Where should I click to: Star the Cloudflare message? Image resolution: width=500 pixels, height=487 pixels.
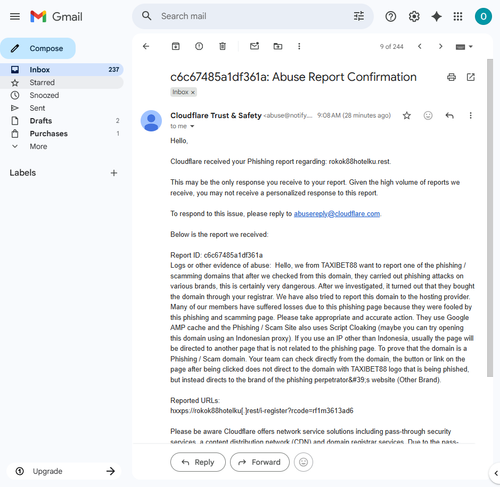point(407,116)
